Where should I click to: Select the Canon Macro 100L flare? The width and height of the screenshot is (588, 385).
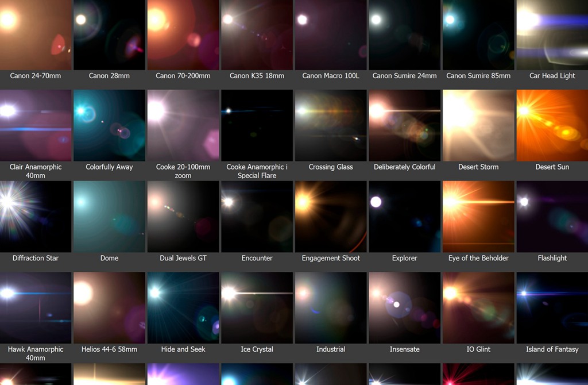331,35
